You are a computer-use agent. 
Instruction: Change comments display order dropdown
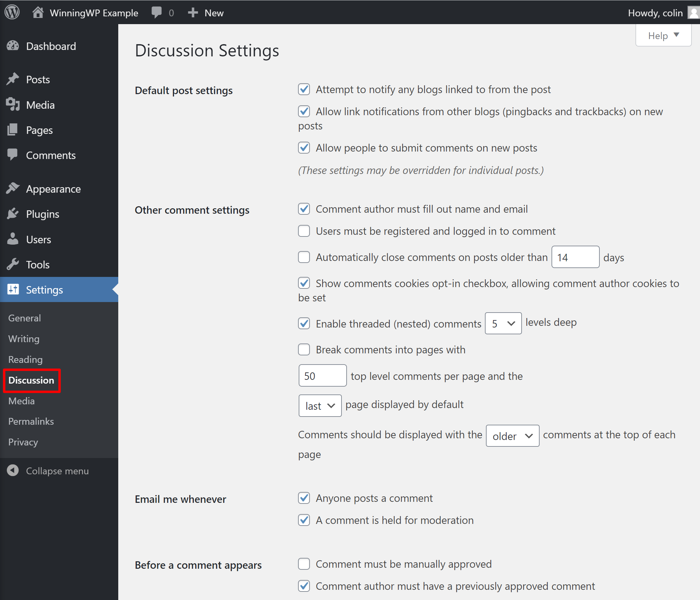pos(511,436)
